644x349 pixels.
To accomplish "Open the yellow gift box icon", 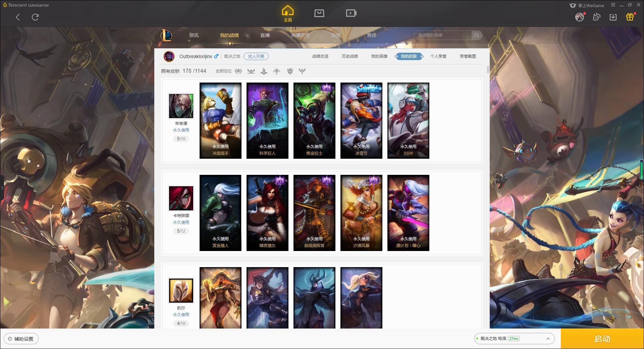I will [630, 17].
